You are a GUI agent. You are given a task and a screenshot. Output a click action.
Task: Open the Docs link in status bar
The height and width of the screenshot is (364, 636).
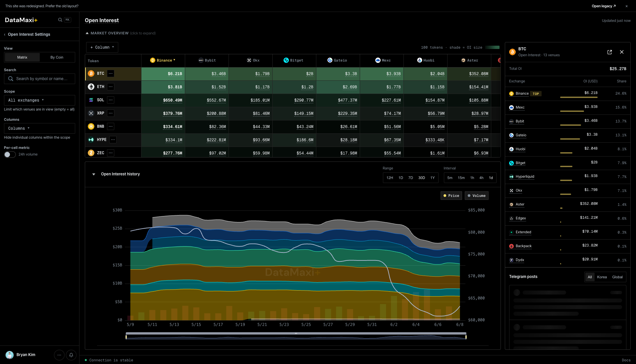tap(626, 360)
